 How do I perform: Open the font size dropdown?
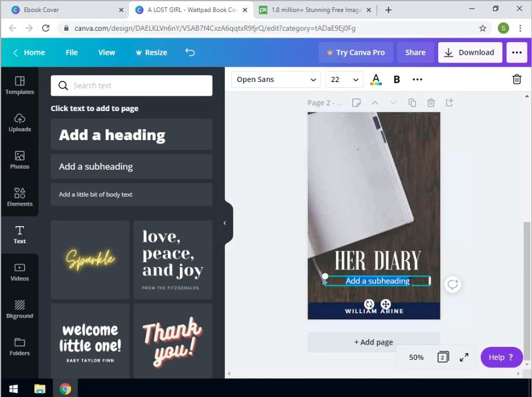pos(344,80)
